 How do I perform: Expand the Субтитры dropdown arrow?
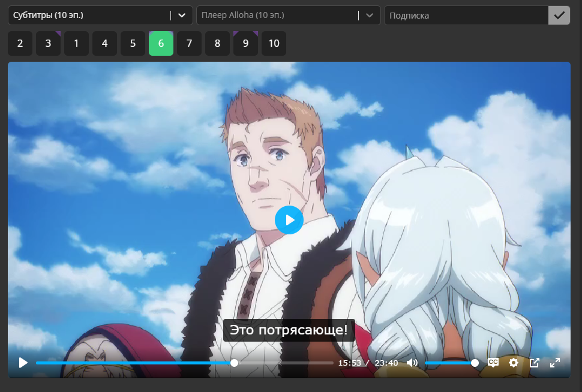point(182,15)
